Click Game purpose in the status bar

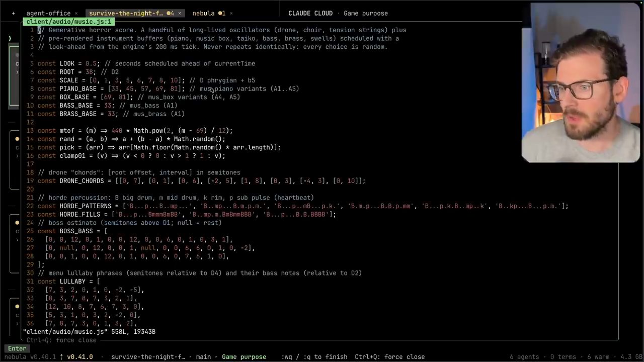click(244, 357)
